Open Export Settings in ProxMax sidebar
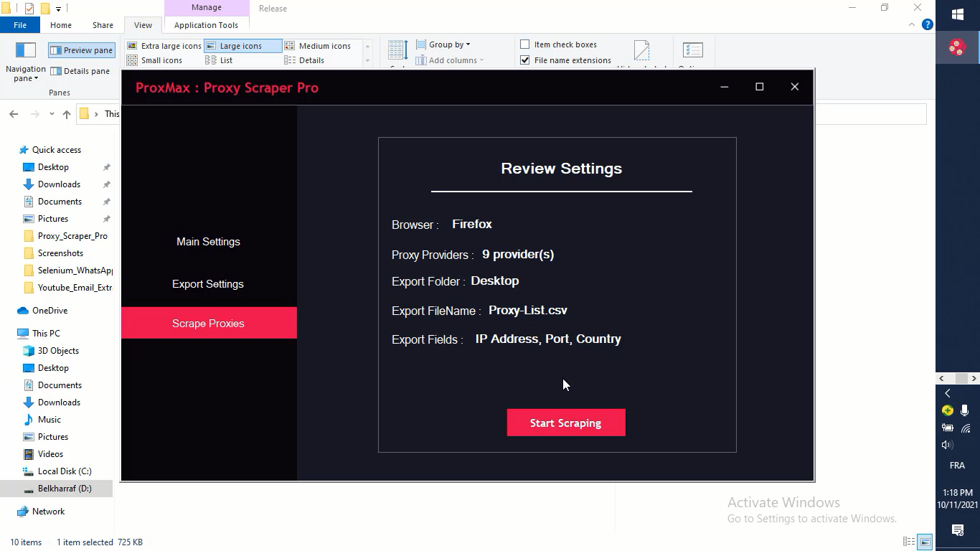The height and width of the screenshot is (551, 980). [208, 284]
